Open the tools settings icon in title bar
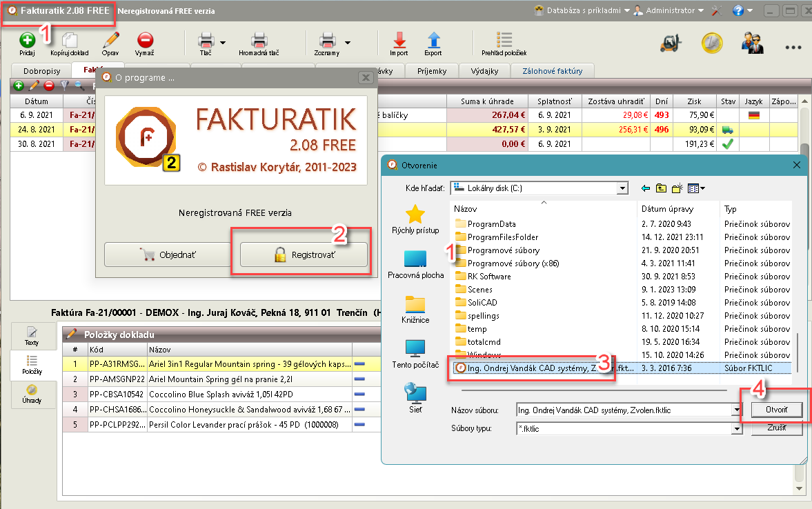The width and height of the screenshot is (812, 509). pos(717,10)
